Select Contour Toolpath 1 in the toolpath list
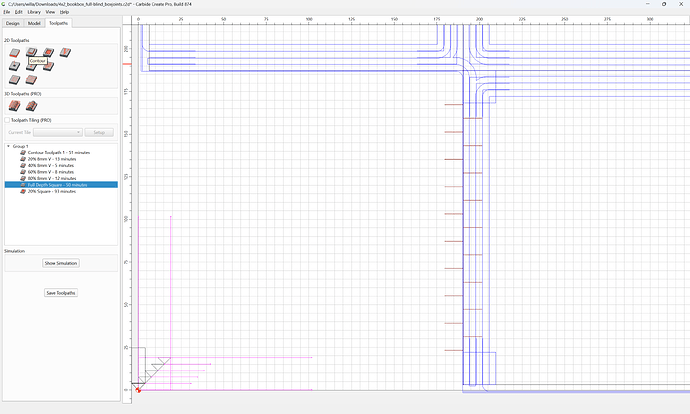This screenshot has width=690, height=414. [x=59, y=153]
